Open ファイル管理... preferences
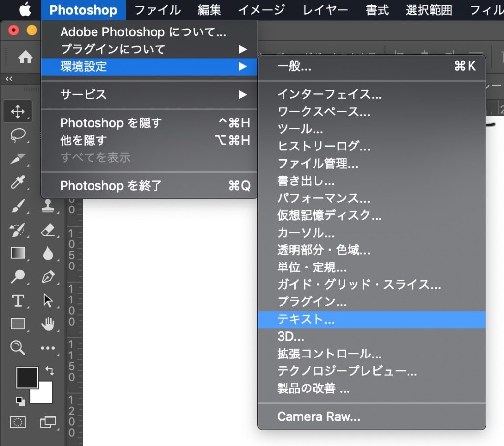Viewport: 504px width, 446px height. click(x=372, y=164)
